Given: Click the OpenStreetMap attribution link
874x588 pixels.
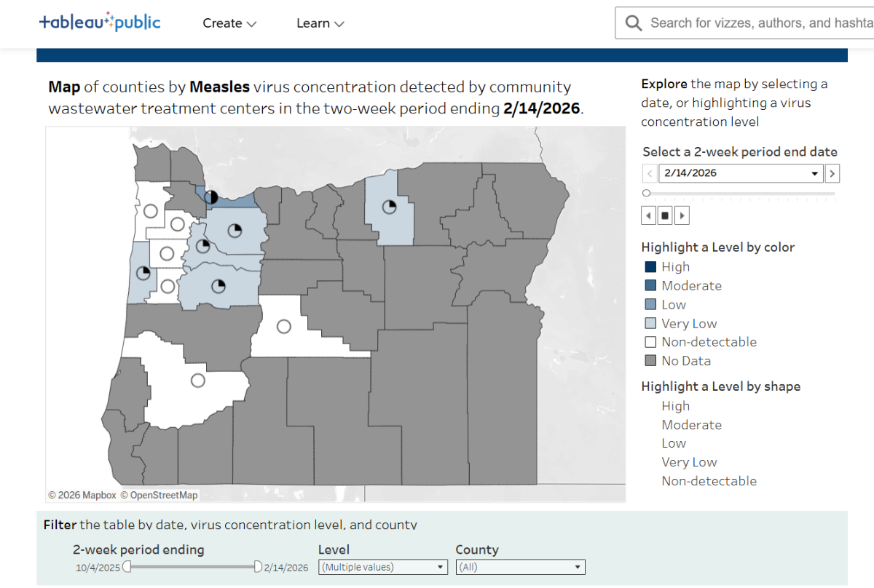Looking at the screenshot, I should 164,495.
